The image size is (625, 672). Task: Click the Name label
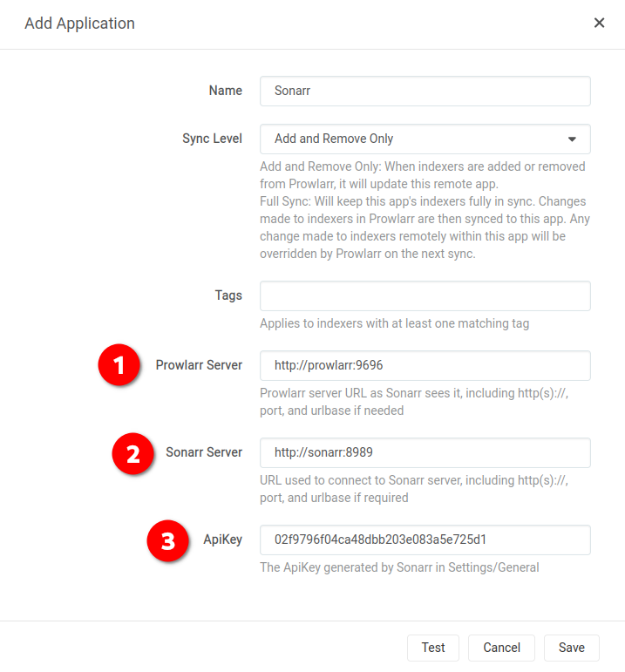point(226,91)
